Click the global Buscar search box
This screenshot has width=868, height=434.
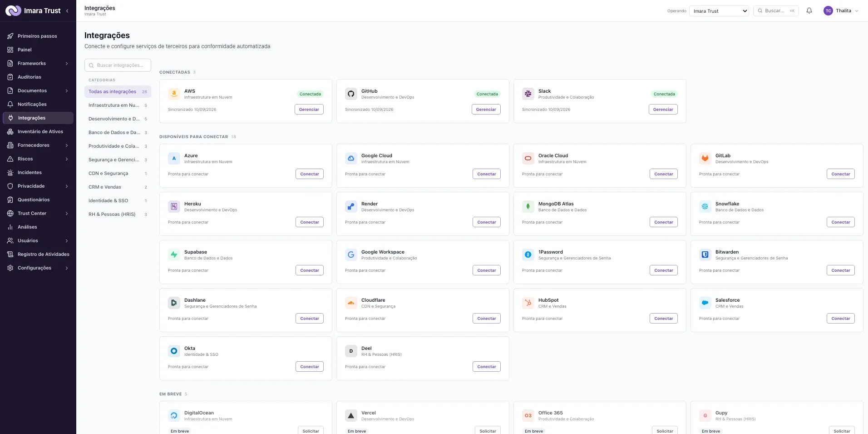tap(776, 11)
